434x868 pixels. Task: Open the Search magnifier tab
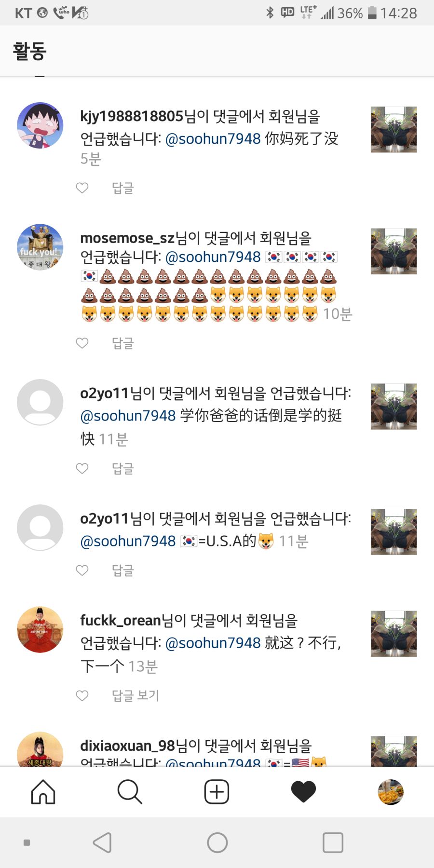click(130, 792)
